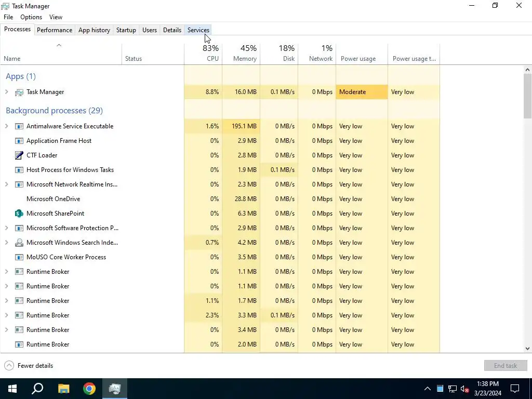Sort by the Memory column header
The width and height of the screenshot is (532, 399).
point(241,54)
